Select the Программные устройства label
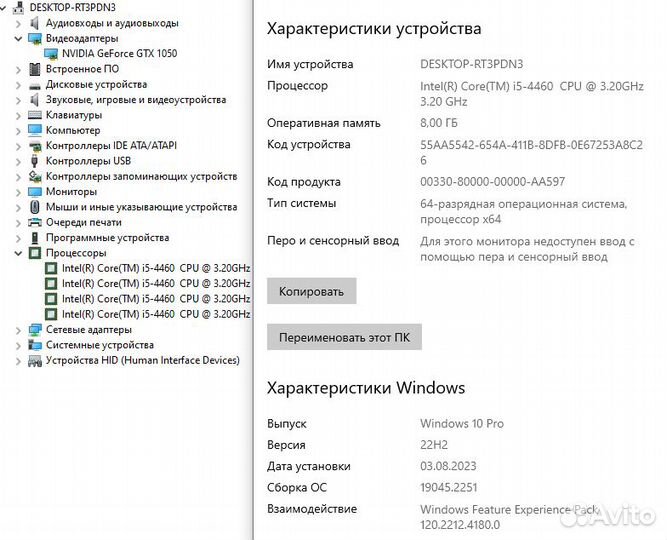The image size is (667, 540). click(107, 237)
